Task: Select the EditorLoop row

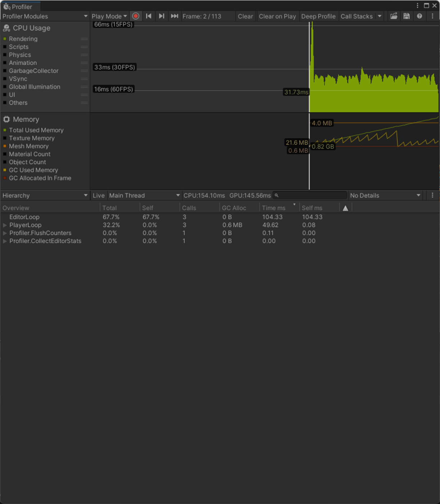Action: click(x=220, y=217)
